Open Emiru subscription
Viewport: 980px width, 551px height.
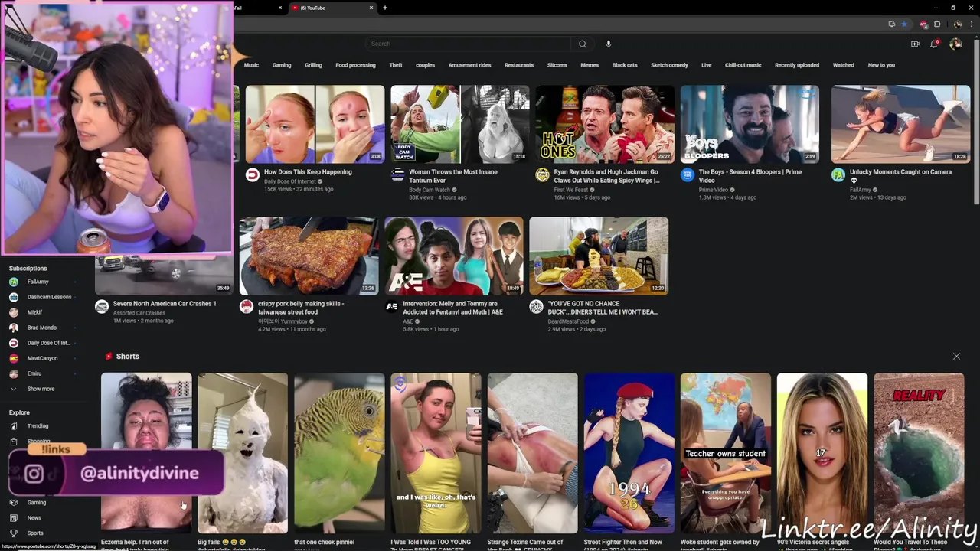pos(34,373)
